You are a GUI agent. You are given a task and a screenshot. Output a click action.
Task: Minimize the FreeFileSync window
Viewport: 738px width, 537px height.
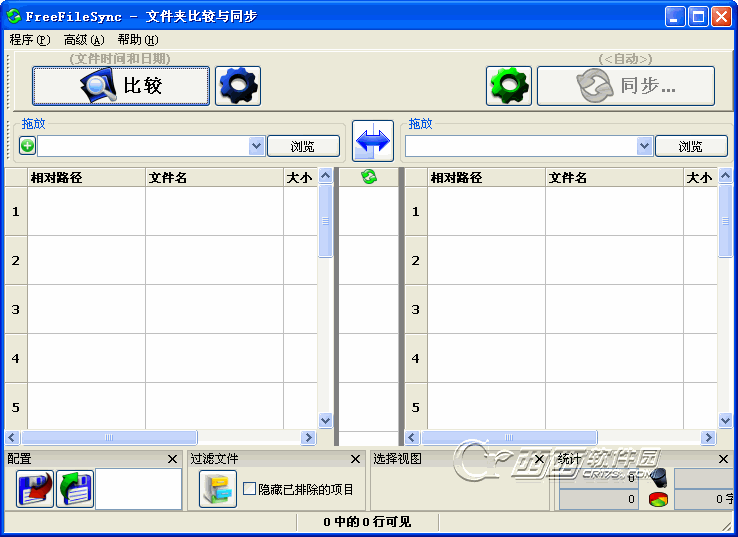(675, 17)
